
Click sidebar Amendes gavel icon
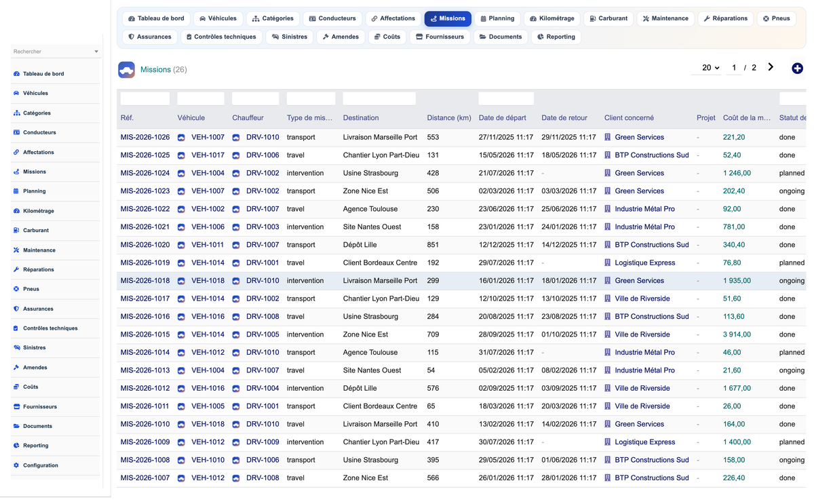(16, 368)
